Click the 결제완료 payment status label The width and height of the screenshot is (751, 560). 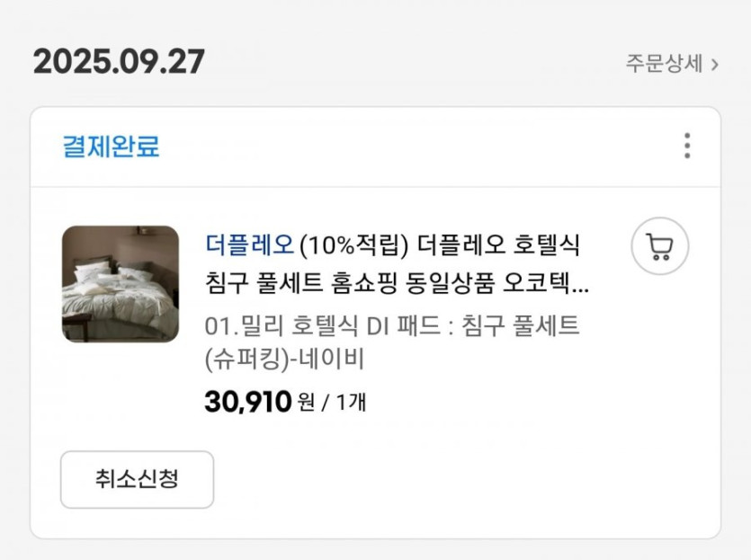(111, 147)
